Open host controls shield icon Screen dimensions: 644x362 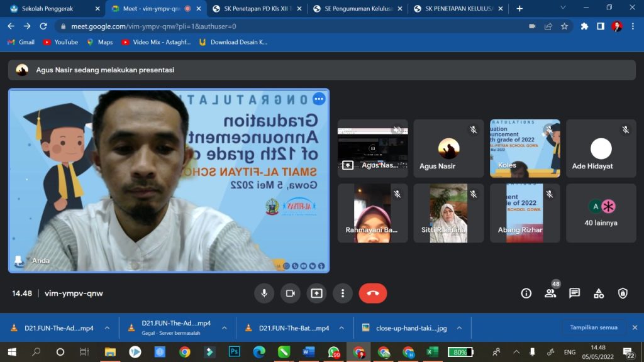(623, 293)
